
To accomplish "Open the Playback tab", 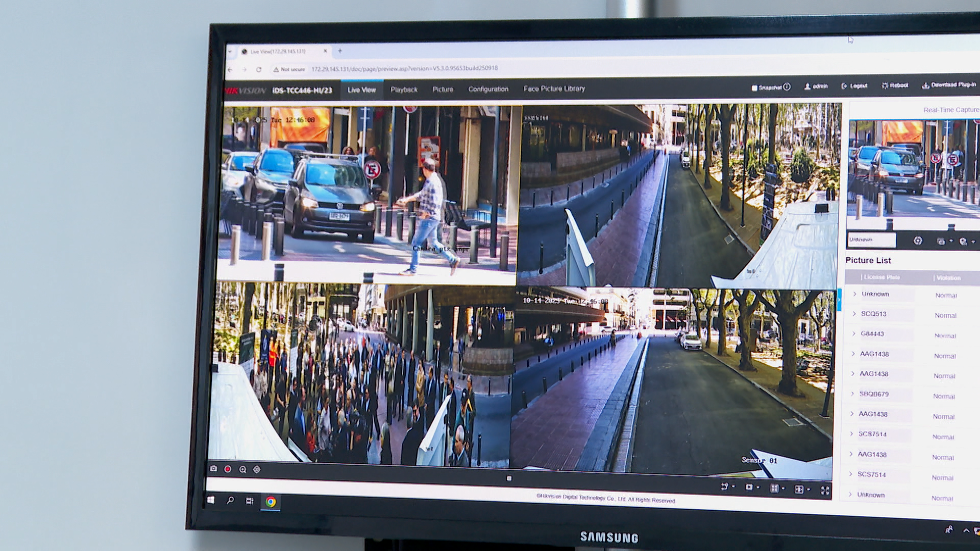I will 404,90.
